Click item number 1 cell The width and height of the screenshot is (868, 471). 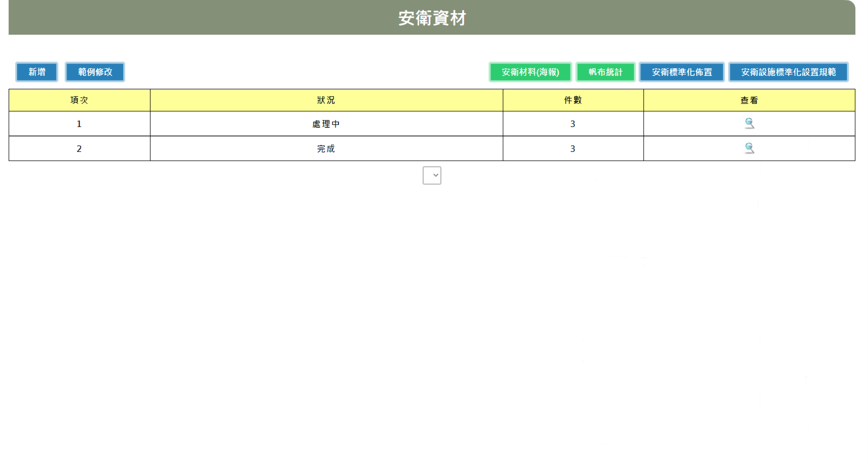tap(79, 124)
